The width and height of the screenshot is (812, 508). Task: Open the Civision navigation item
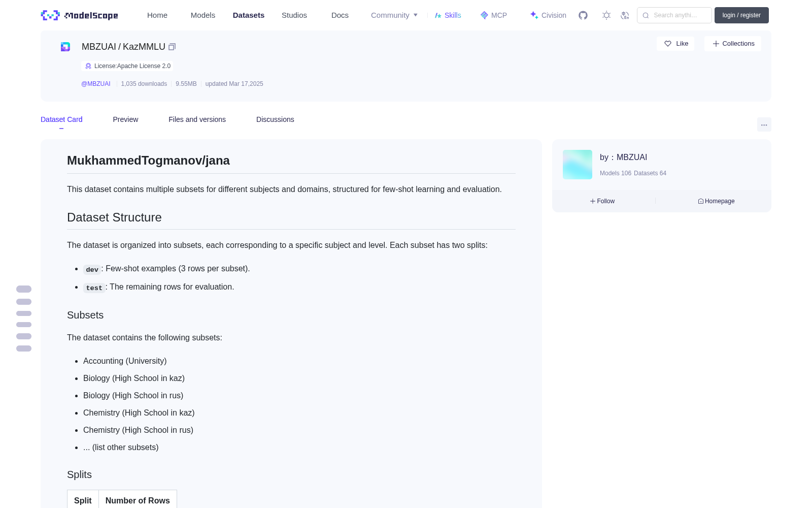tap(548, 15)
